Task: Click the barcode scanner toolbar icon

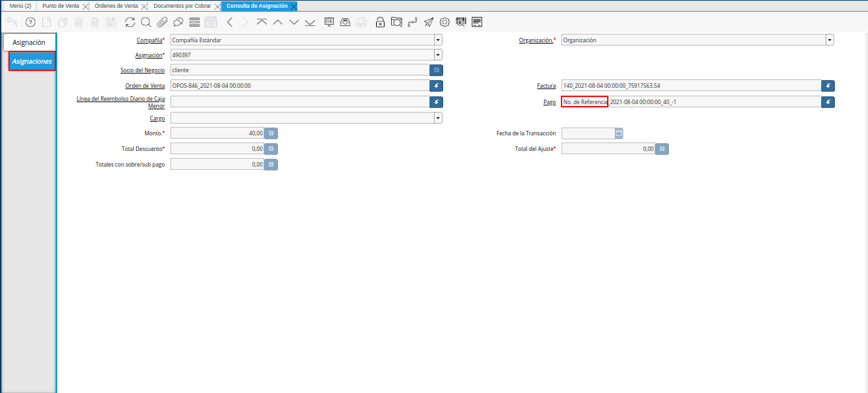Action: tap(461, 22)
